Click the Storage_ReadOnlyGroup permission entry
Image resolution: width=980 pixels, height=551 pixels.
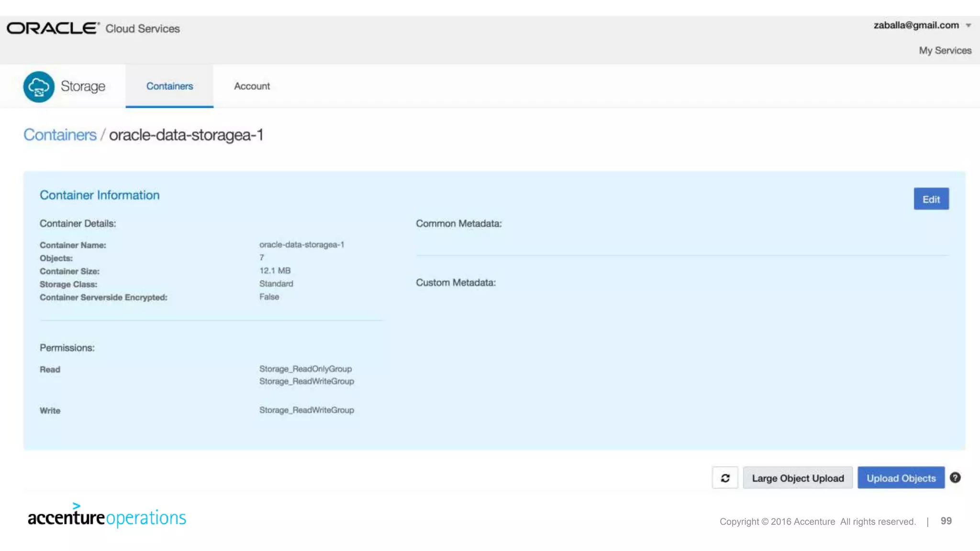tap(305, 369)
